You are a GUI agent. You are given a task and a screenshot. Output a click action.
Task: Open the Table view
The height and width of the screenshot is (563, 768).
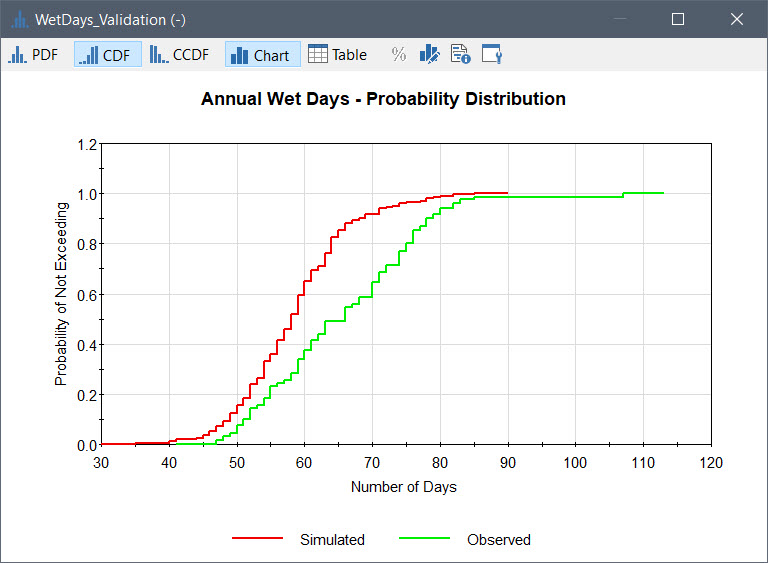click(x=337, y=54)
